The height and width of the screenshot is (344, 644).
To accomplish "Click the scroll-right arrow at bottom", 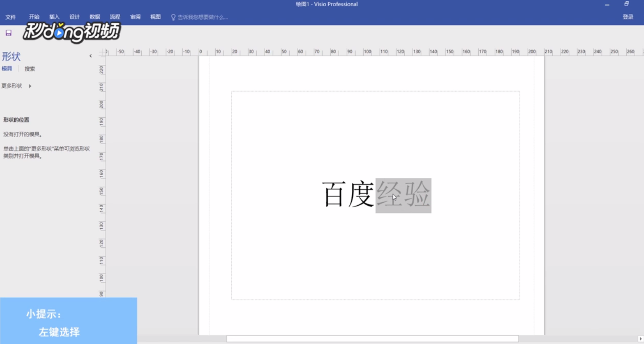I will 640,339.
